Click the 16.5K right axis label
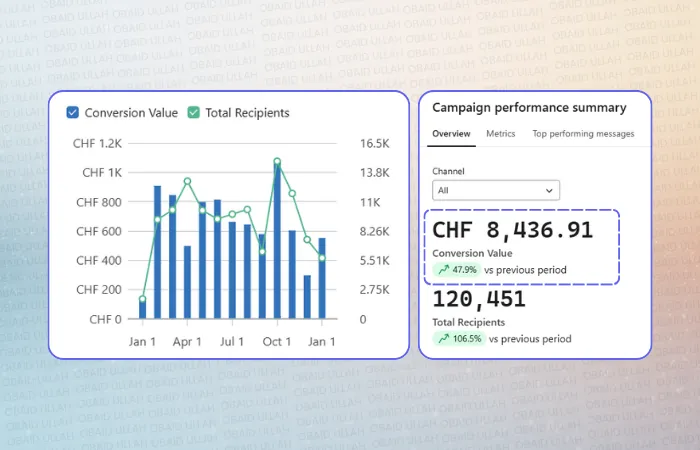Screen dimensions: 700x450 375,144
